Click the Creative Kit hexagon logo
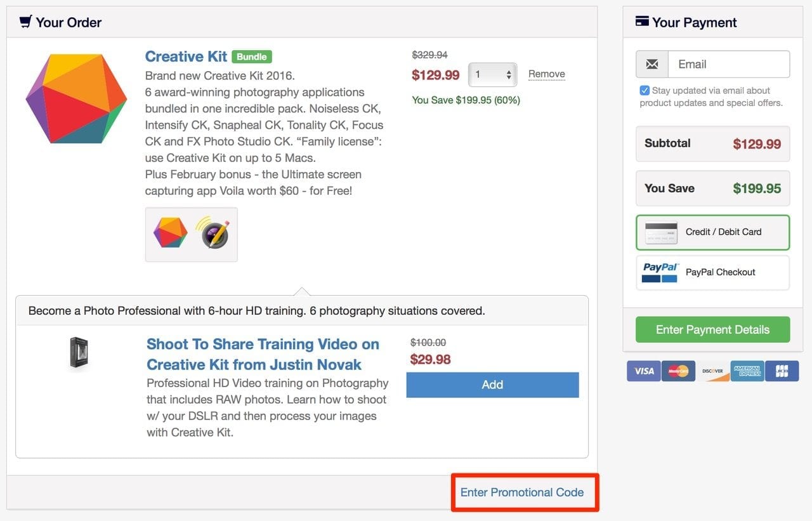The height and width of the screenshot is (521, 812). tap(76, 98)
